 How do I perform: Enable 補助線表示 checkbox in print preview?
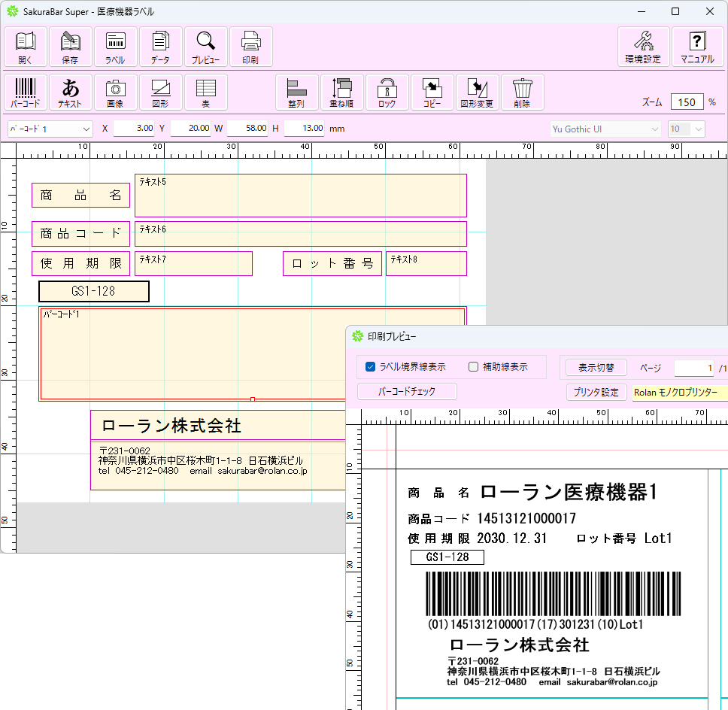click(x=473, y=367)
